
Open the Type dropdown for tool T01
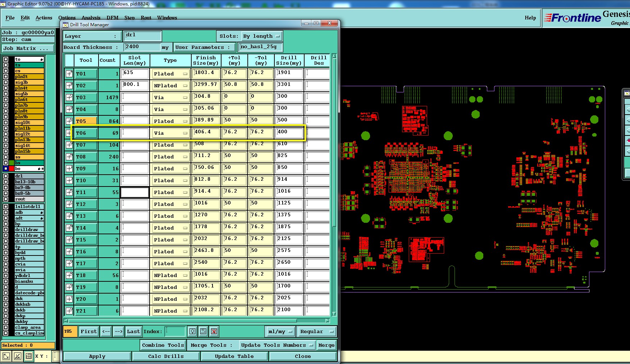pyautogui.click(x=170, y=74)
